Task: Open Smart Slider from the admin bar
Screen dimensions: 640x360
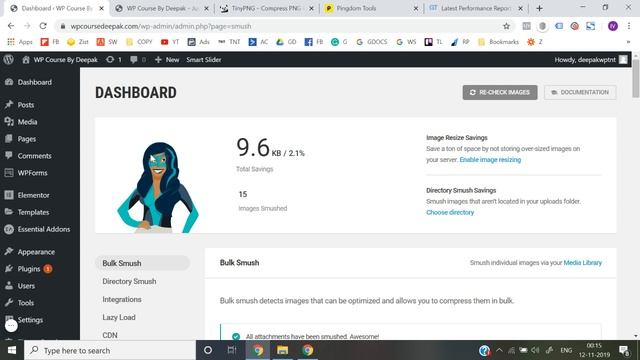Action: (204, 60)
